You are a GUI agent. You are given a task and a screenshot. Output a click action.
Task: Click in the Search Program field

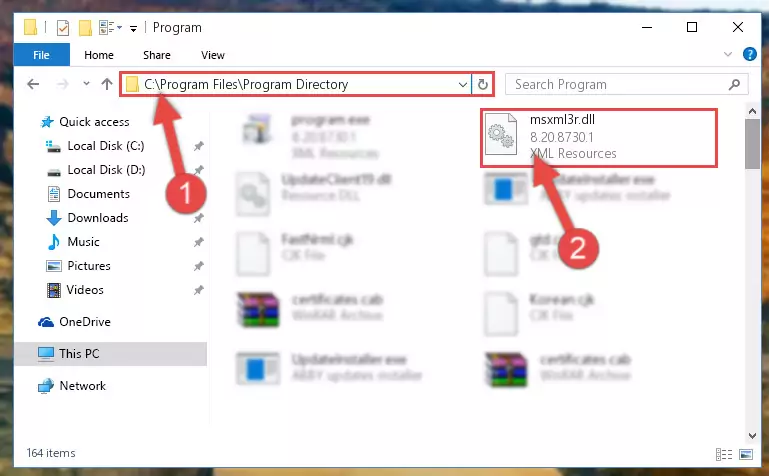tap(618, 84)
